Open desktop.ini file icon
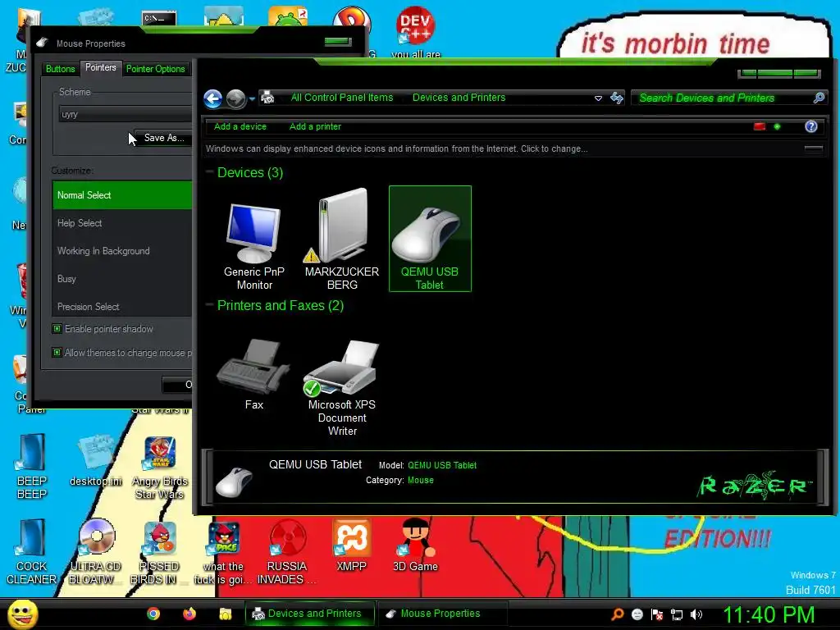The height and width of the screenshot is (630, 840). (x=96, y=462)
